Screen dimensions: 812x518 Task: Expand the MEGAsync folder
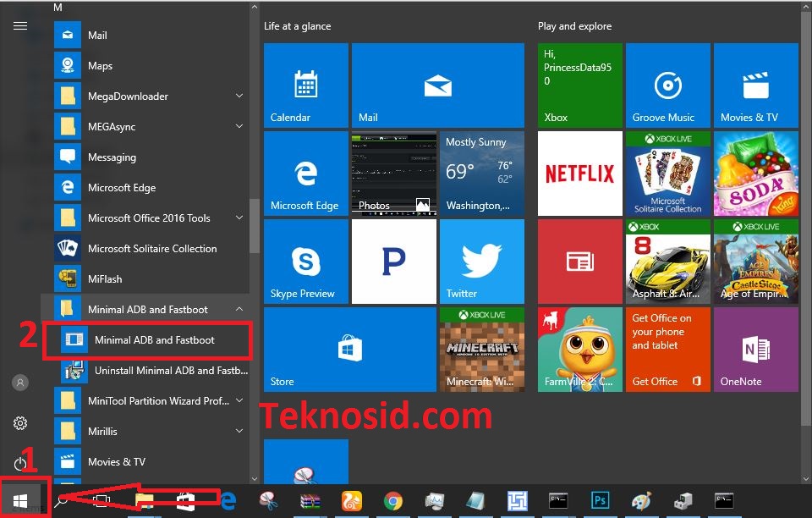(239, 126)
